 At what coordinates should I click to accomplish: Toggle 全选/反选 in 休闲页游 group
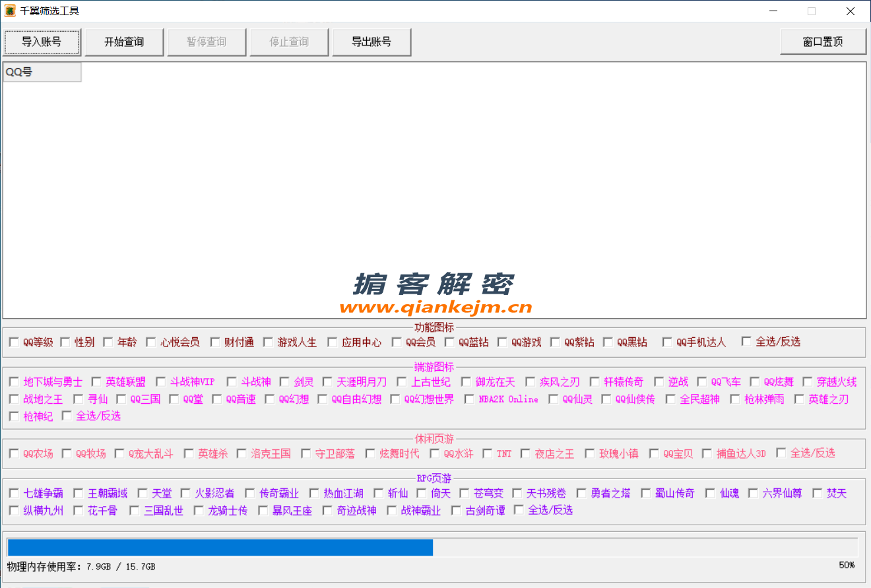pyautogui.click(x=781, y=453)
